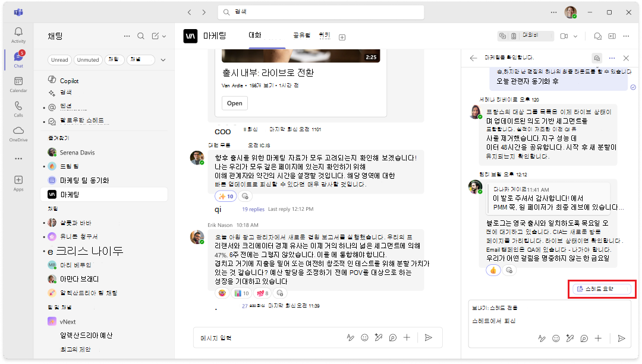
Task: Add attachment with plus in main compose
Action: click(x=407, y=337)
